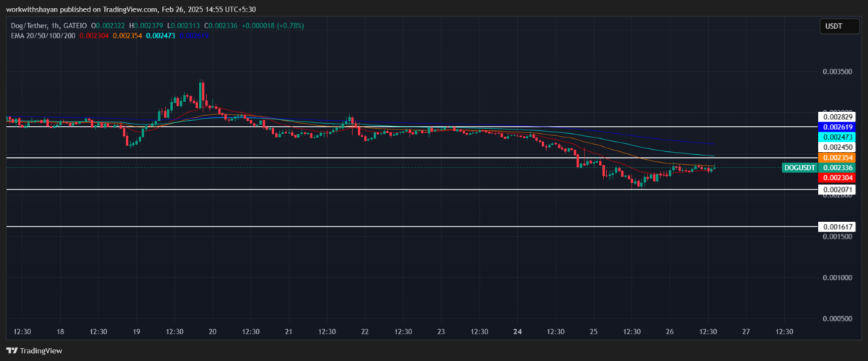Click the blue 0.002619 EMA price tag
Image resolution: width=868 pixels, height=361 pixels.
click(835, 127)
